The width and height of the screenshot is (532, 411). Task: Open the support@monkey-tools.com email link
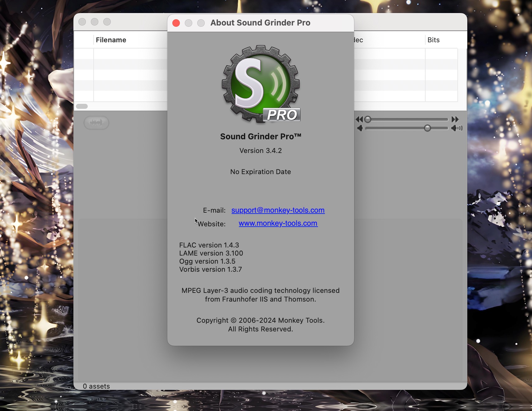tap(278, 210)
